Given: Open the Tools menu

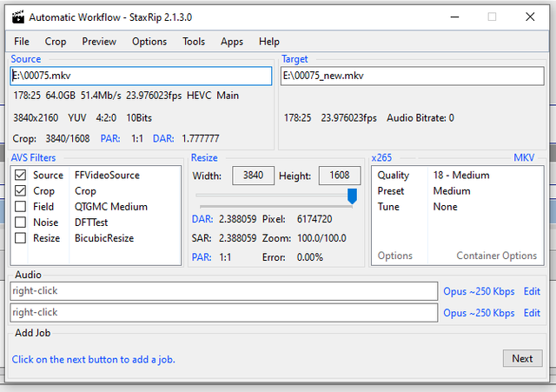Looking at the screenshot, I should (x=194, y=42).
